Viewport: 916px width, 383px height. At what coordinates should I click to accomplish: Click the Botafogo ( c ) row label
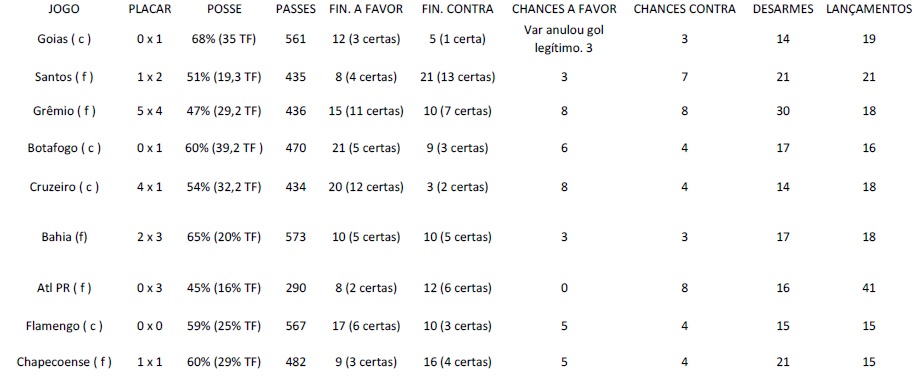[64, 148]
